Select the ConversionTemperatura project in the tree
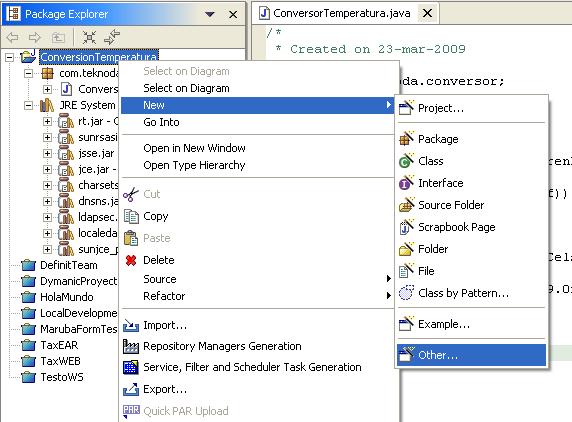The width and height of the screenshot is (572, 422). tap(98, 57)
